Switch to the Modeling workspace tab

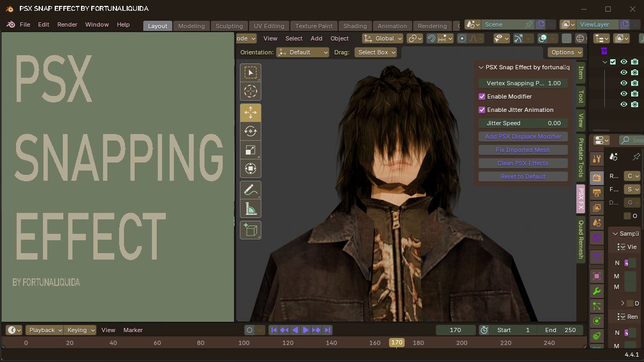point(192,26)
